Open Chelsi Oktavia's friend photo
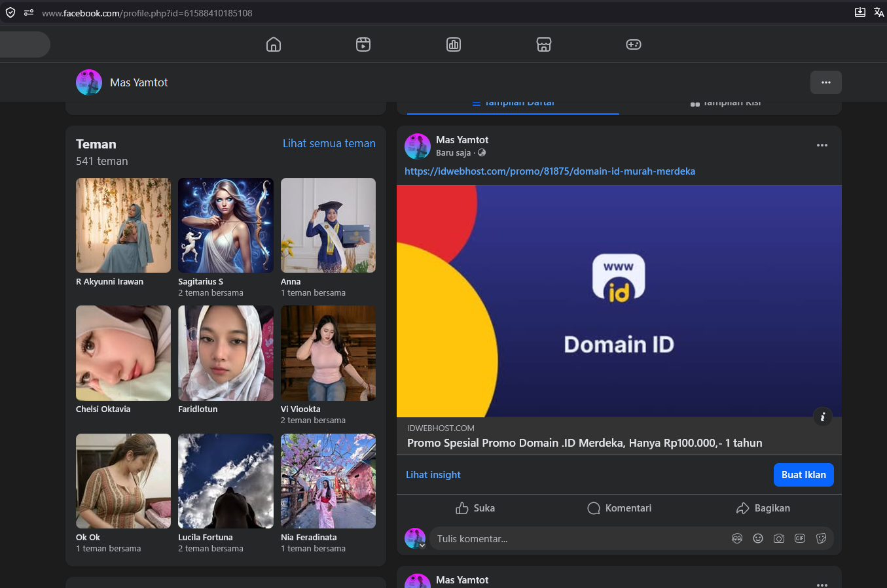This screenshot has width=887, height=588. tap(123, 353)
